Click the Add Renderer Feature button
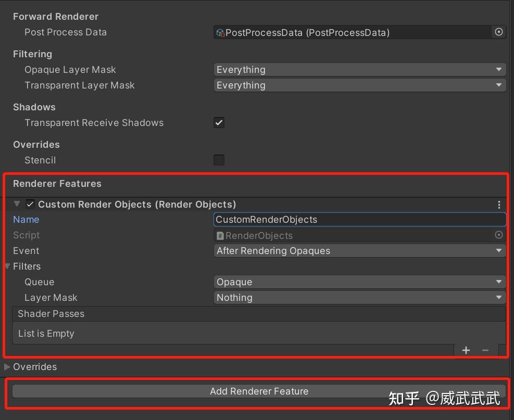Viewport: 514px width, 420px height. tap(259, 391)
